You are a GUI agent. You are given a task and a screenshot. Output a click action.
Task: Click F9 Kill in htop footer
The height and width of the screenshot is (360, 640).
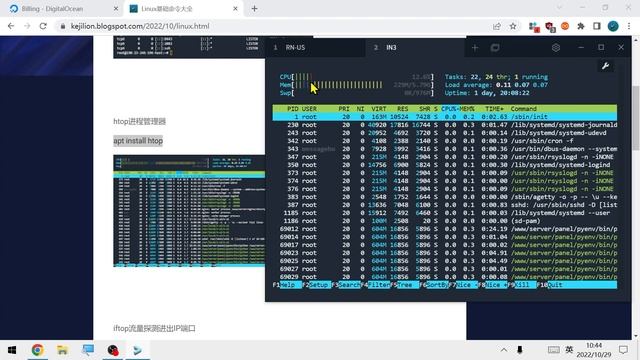point(522,285)
